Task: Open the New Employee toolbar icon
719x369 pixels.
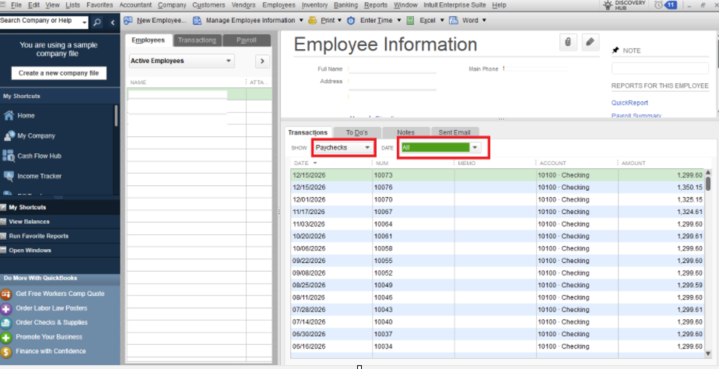Action: click(x=128, y=21)
